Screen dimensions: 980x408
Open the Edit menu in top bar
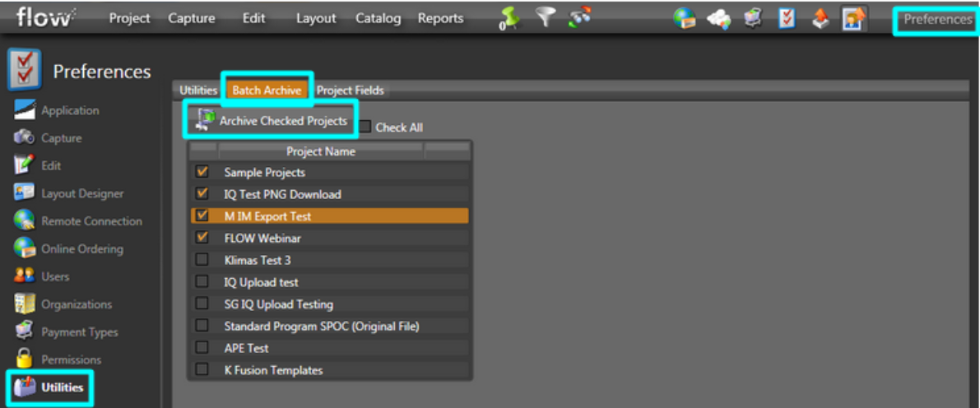point(253,19)
